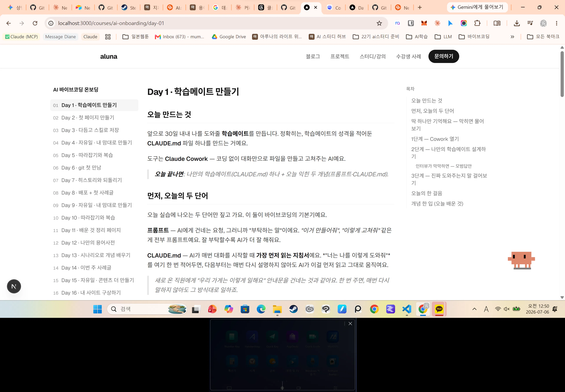Image resolution: width=565 pixels, height=392 pixels.
Task: Show hidden tray icons with the chevron
Action: click(474, 309)
